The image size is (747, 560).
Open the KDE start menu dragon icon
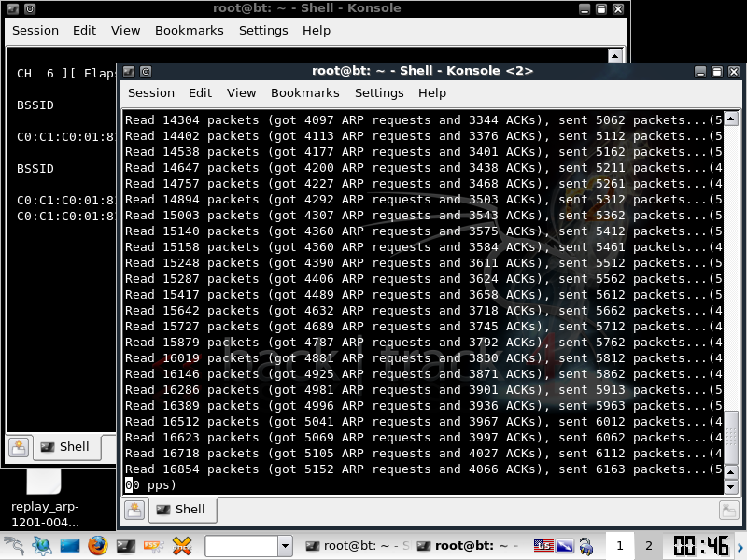point(13,545)
